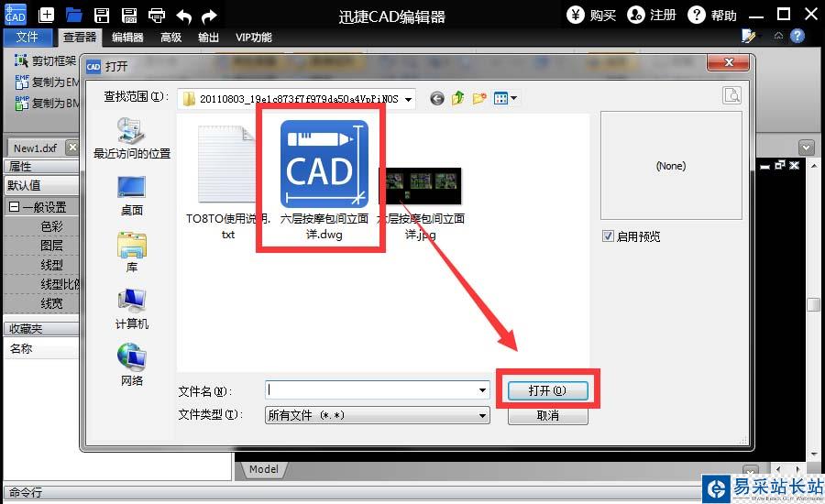The image size is (825, 504).
Task: Click the 打开 button
Action: click(x=547, y=390)
